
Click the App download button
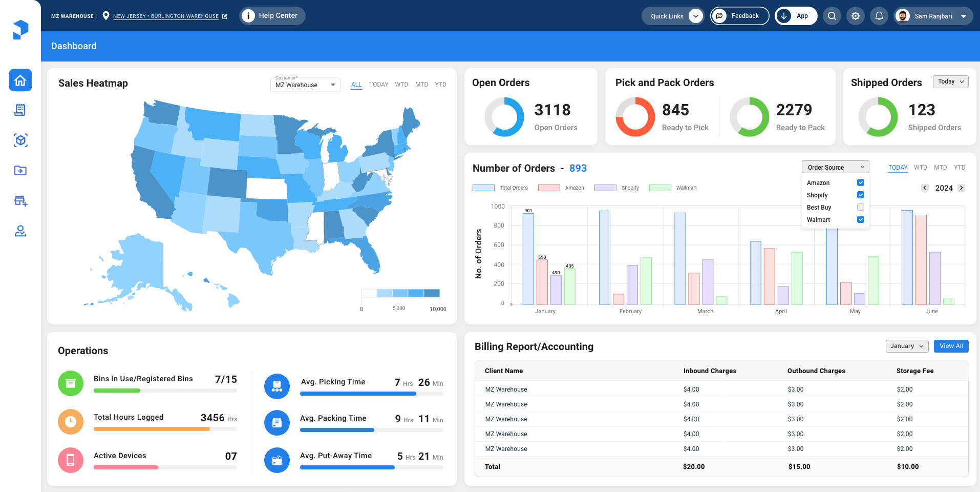pos(796,16)
